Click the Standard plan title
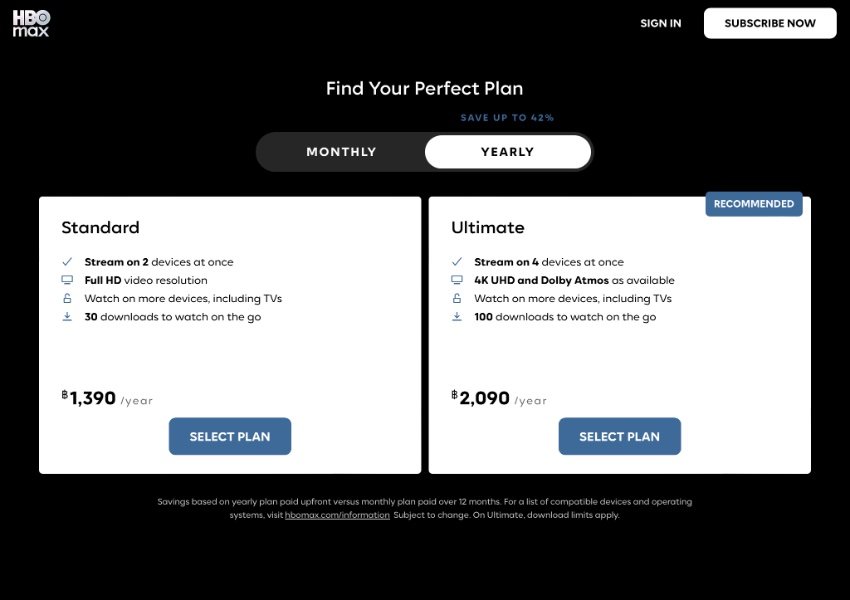This screenshot has width=850, height=600. pos(100,227)
